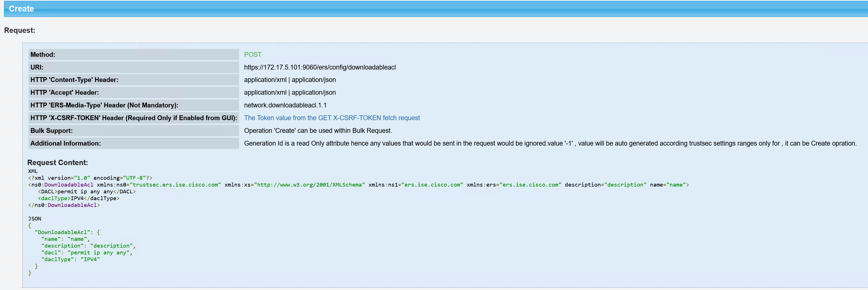Click the DACL permit ip any any XML line

(x=87, y=192)
